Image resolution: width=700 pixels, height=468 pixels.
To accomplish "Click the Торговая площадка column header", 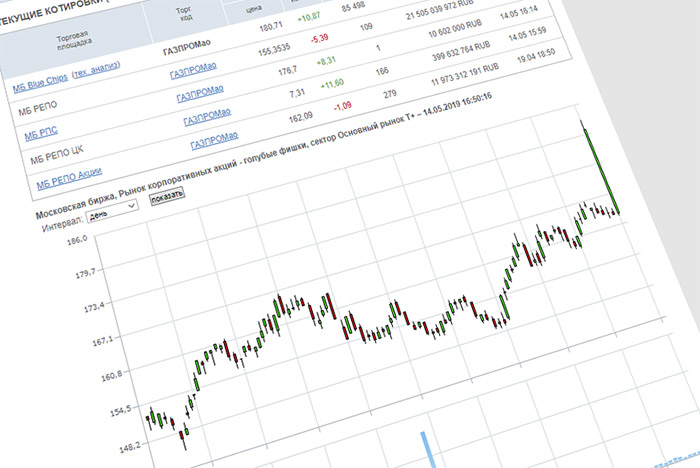I will tap(68, 40).
